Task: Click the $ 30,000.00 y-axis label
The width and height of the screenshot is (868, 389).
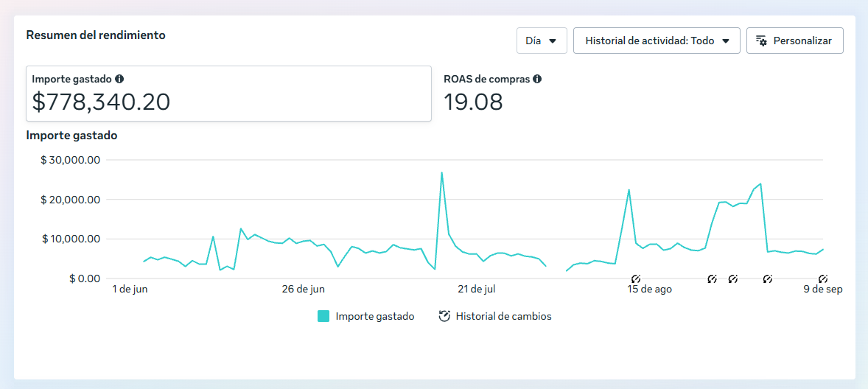Action: (70, 160)
